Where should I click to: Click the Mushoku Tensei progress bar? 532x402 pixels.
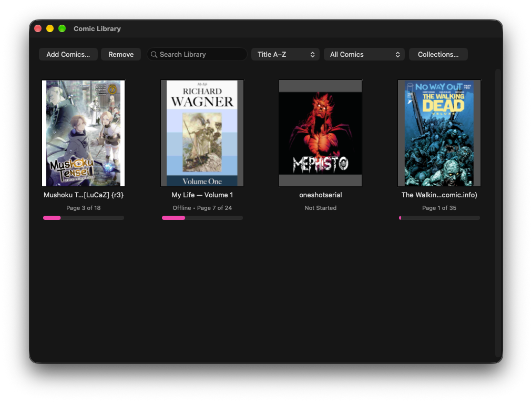point(84,218)
